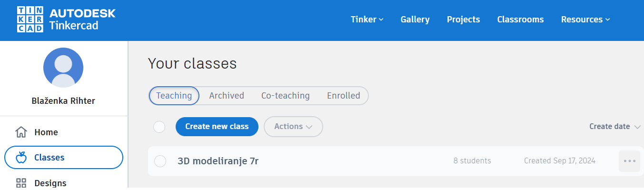644x190 pixels.
Task: Switch to the Co-teaching tab
Action: (286, 96)
